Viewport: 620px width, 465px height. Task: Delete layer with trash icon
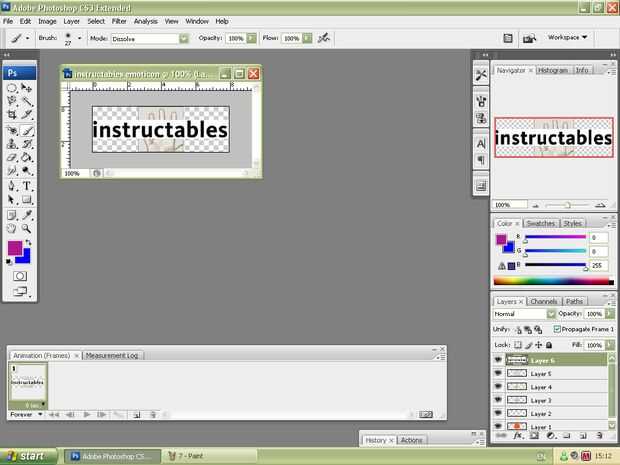click(599, 436)
